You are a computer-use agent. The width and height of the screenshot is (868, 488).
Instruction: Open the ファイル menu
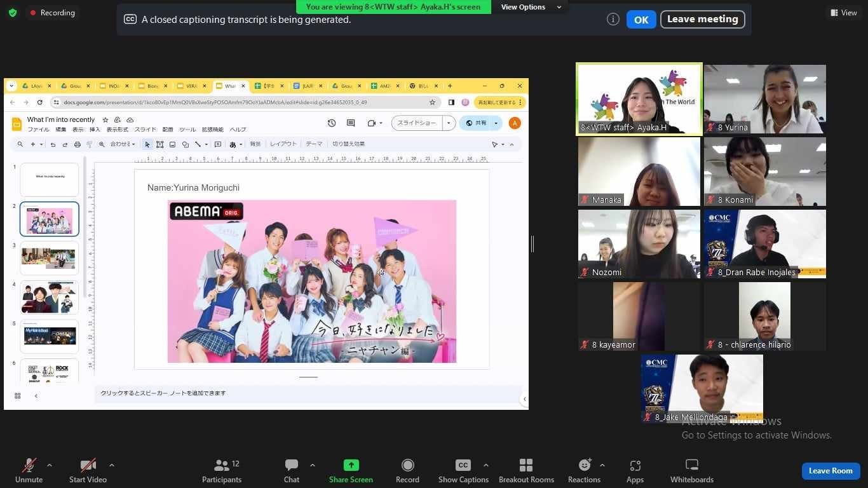click(38, 130)
